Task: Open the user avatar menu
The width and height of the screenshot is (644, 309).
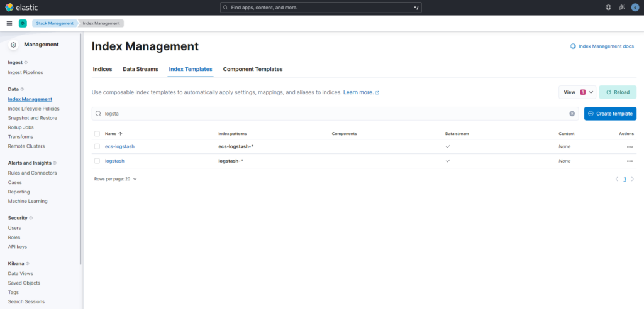Action: click(x=635, y=8)
